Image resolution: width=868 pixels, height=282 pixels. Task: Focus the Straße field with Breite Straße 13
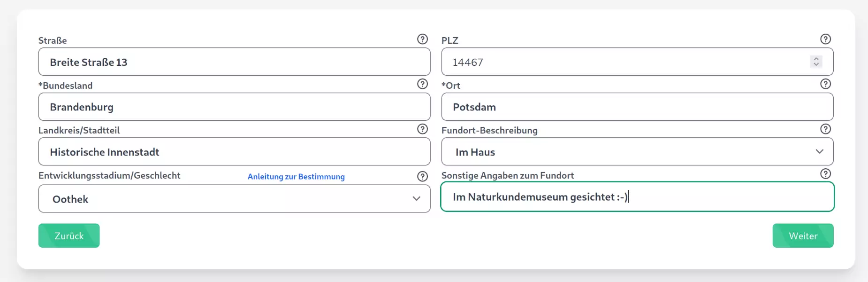[x=234, y=62]
